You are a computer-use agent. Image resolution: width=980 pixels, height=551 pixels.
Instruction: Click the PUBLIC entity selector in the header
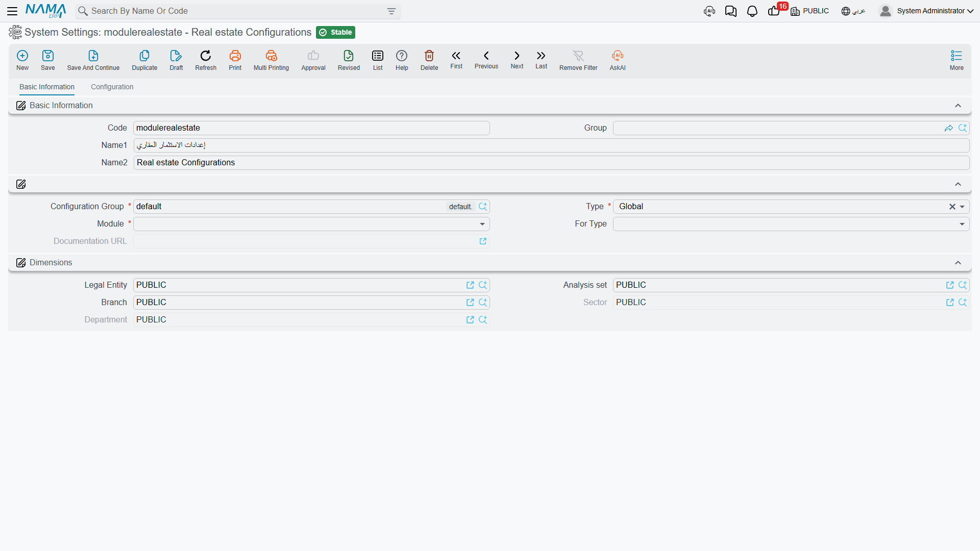coord(810,11)
